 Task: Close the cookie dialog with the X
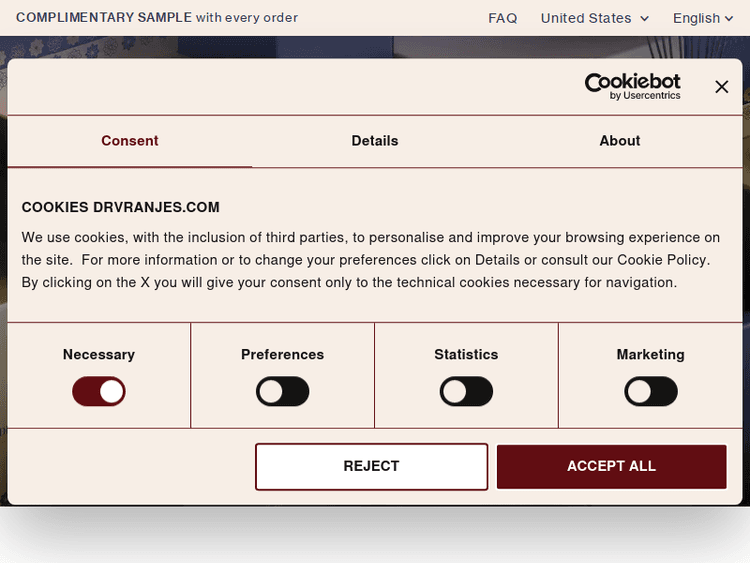721,87
